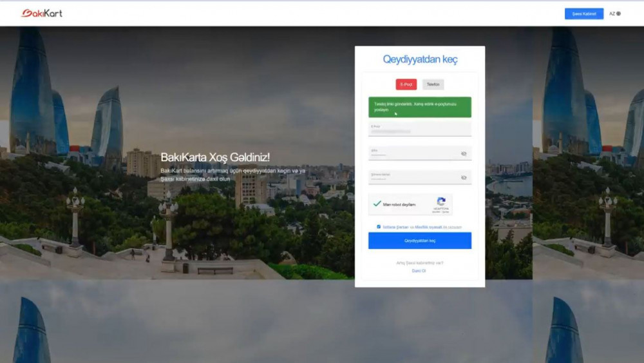Reveal repeated password with second eye icon
The height and width of the screenshot is (363, 644).
[464, 177]
